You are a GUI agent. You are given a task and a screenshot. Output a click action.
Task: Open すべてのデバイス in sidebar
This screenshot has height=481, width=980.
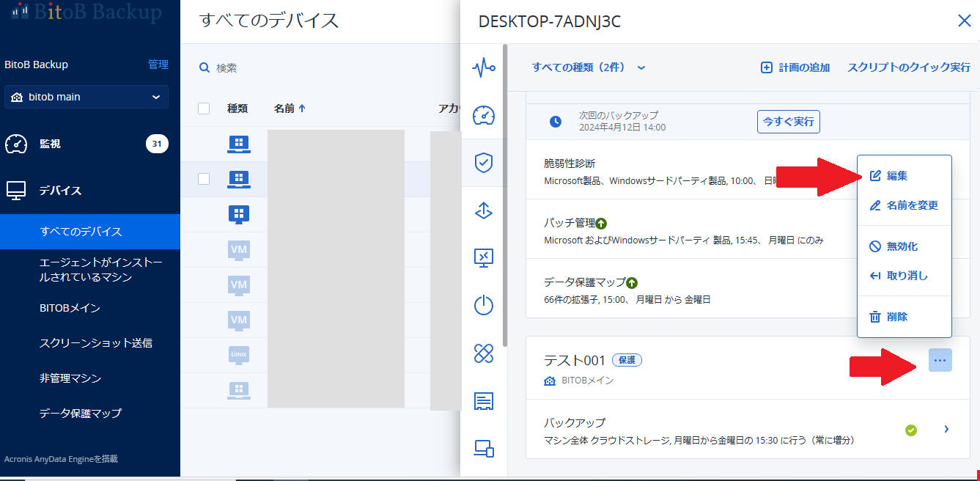[x=90, y=232]
